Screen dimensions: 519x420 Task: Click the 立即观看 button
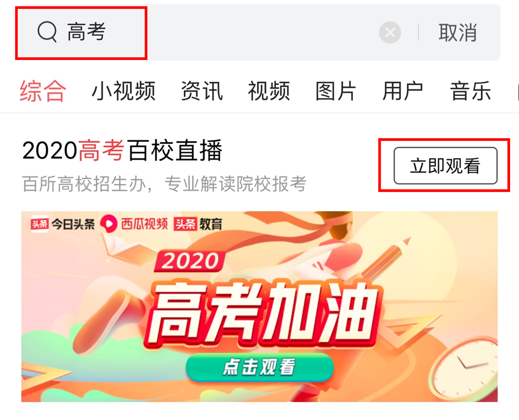[x=446, y=165]
